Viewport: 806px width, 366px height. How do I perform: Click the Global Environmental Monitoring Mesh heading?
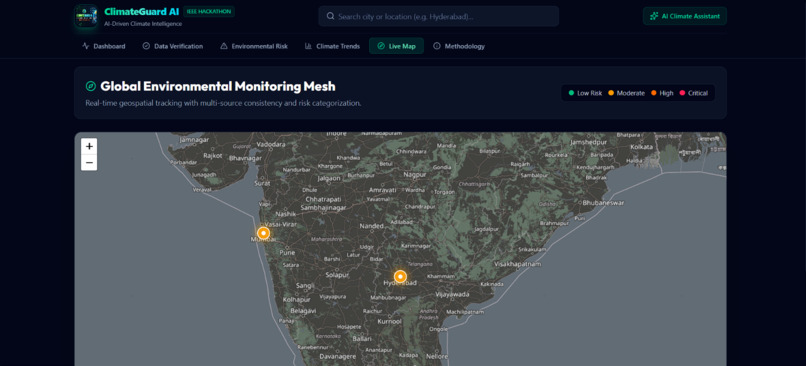pyautogui.click(x=218, y=86)
